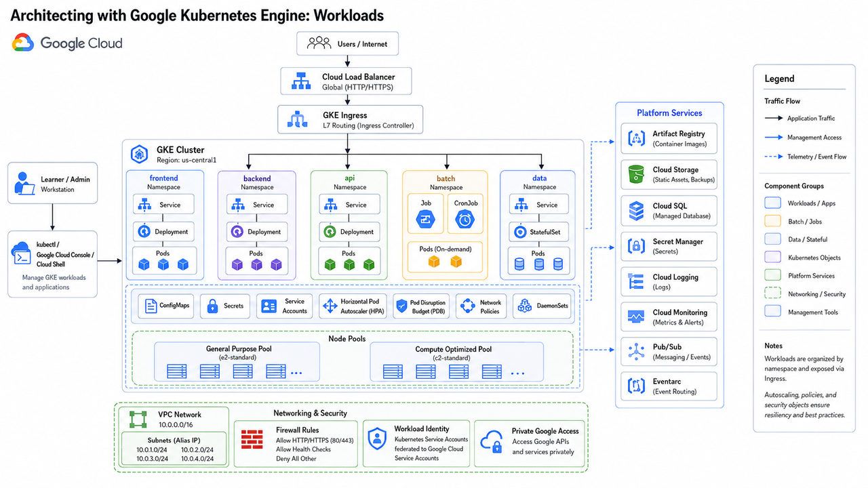
Task: Click the Batch / Jobs orange legend swatch
Action: click(773, 221)
